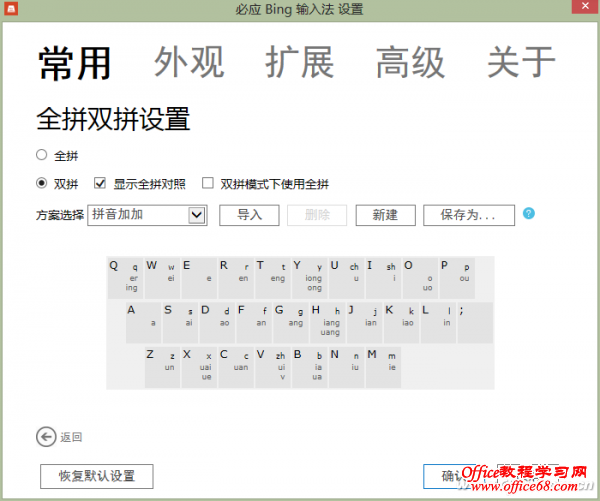Click the U key with ch
The width and height of the screenshot is (600, 501).
pyautogui.click(x=346, y=278)
